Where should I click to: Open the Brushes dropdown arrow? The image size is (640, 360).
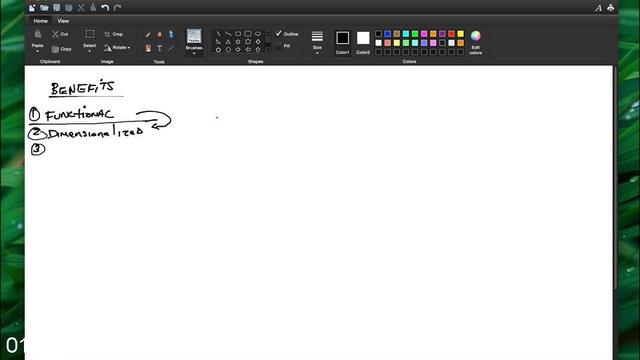(194, 53)
